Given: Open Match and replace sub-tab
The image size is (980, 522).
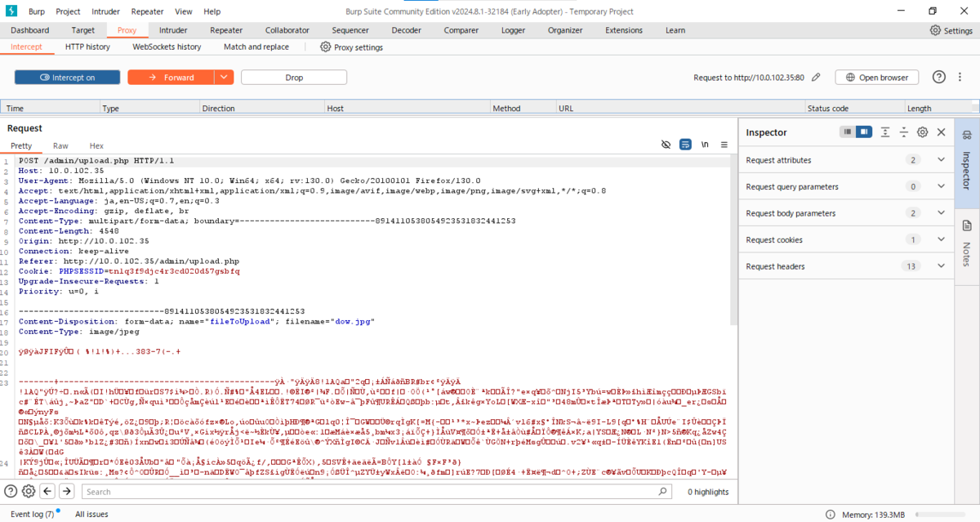Looking at the screenshot, I should 256,47.
